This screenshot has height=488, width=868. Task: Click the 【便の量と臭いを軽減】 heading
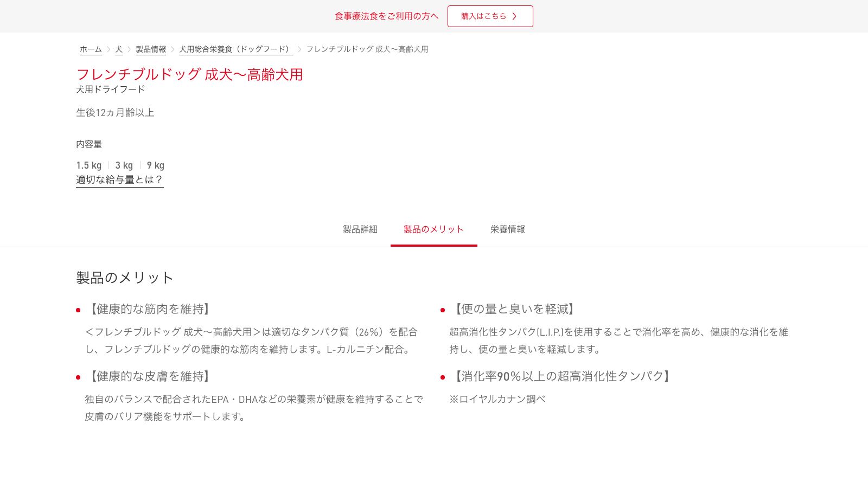[x=514, y=309]
